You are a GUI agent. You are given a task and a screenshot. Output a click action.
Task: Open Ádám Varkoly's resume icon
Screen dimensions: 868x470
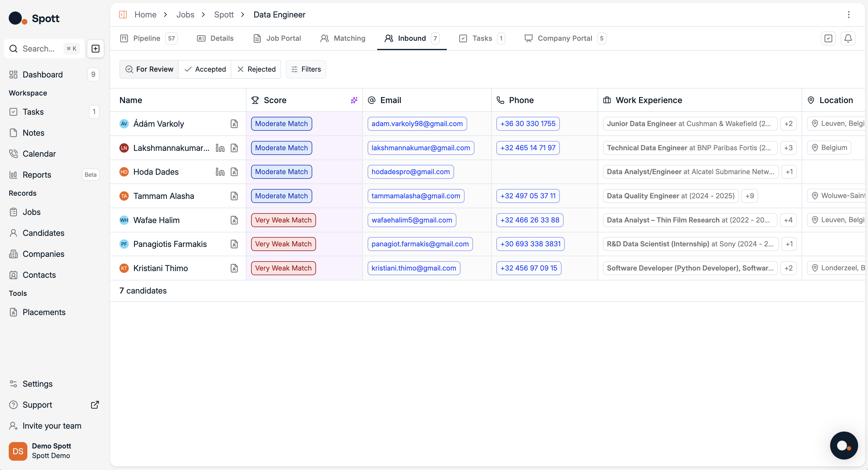234,124
